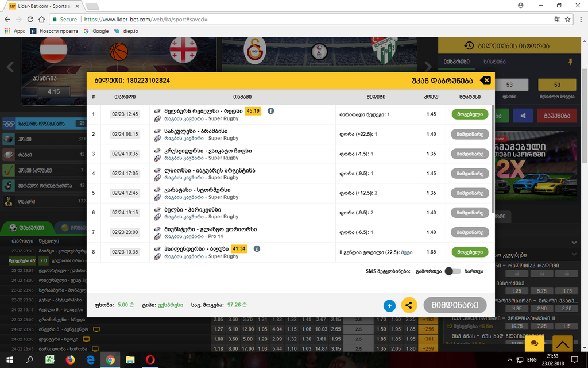Click the blue plus button in ticket footer
This screenshot has height=368, width=588.
pos(390,306)
